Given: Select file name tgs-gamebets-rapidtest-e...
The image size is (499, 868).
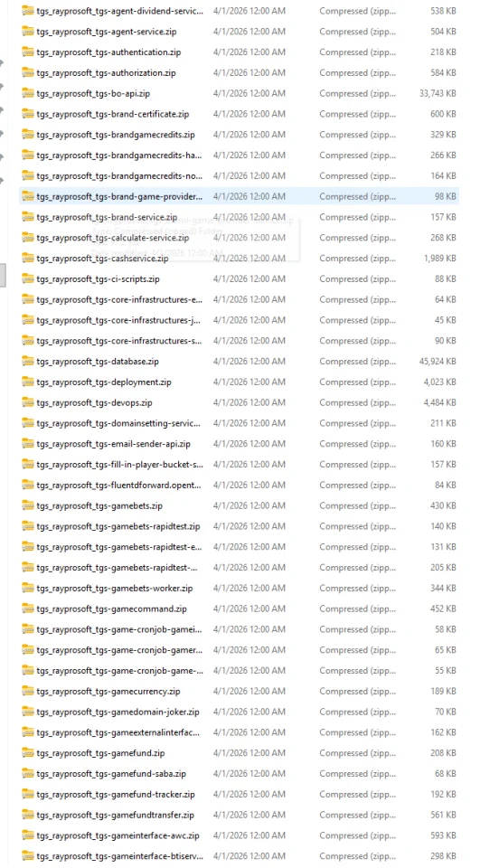Looking at the screenshot, I should [x=119, y=547].
